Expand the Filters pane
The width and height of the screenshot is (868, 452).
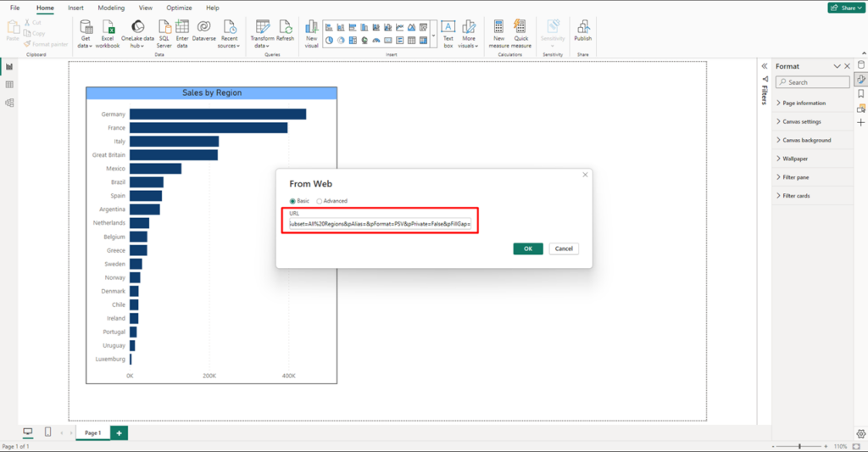(765, 66)
